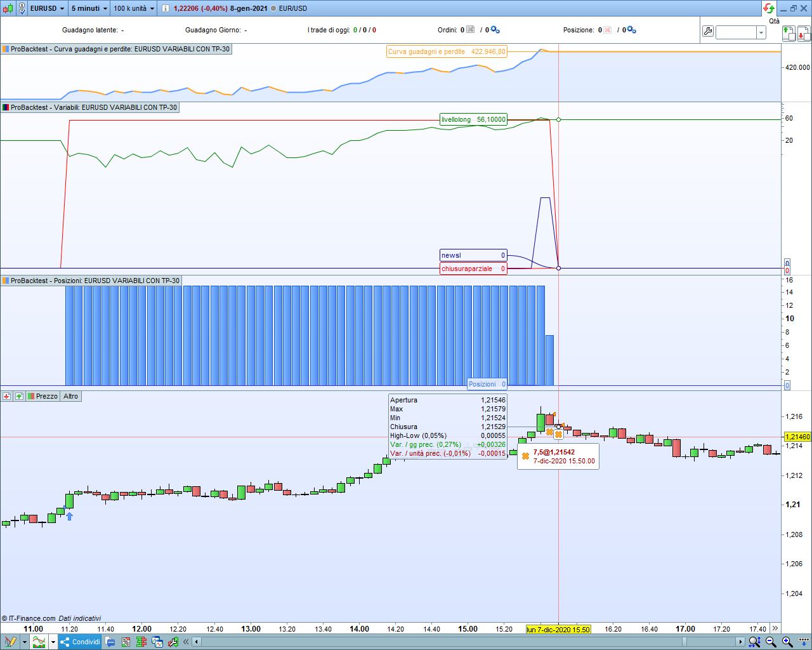Open the EURUSD instrument dropdown

tap(48, 8)
